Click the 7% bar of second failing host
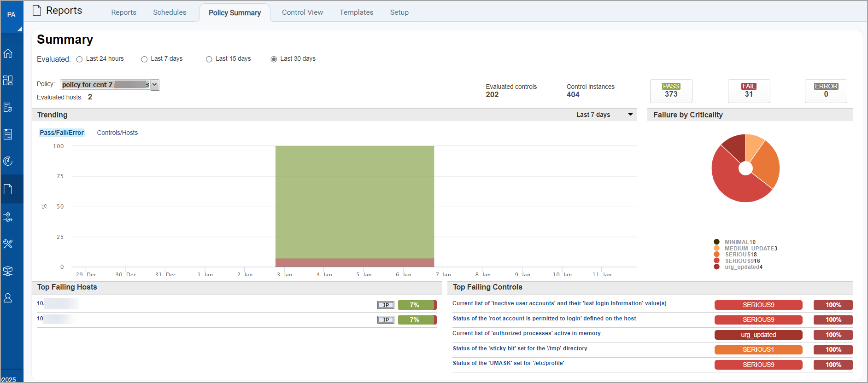The image size is (868, 383). pos(417,319)
